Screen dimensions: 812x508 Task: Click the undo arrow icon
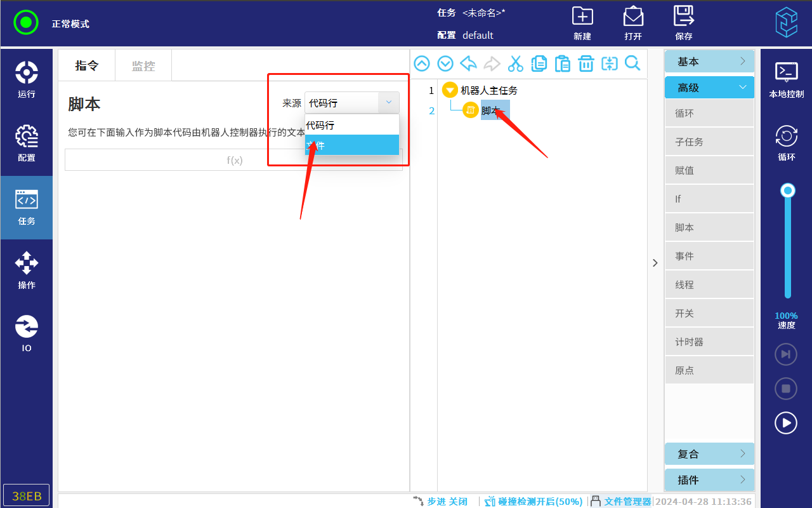(x=468, y=63)
